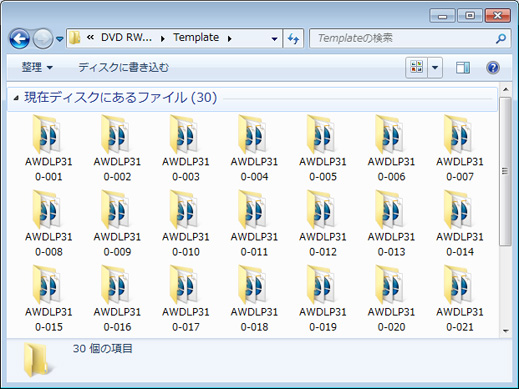This screenshot has width=519, height=389.
Task: Select folder AWDLP310-010
Action: coord(186,223)
